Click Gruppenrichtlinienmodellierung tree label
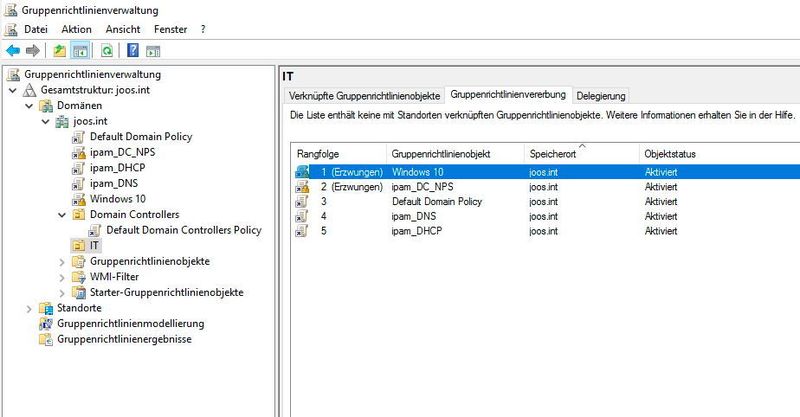 click(x=131, y=324)
